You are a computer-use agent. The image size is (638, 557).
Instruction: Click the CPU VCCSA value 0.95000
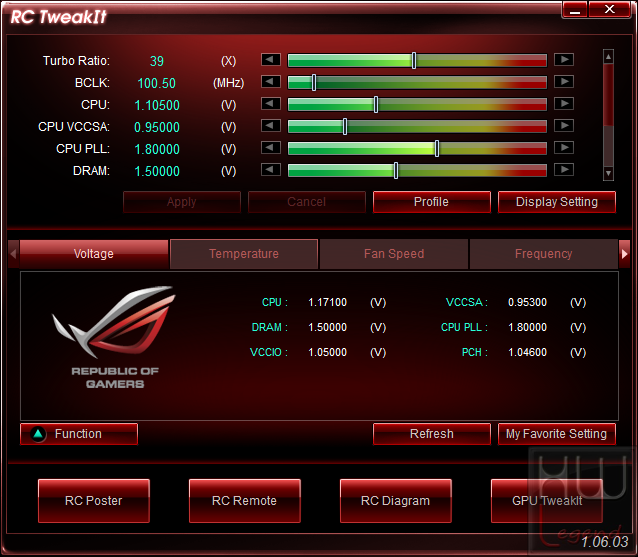[x=157, y=127]
